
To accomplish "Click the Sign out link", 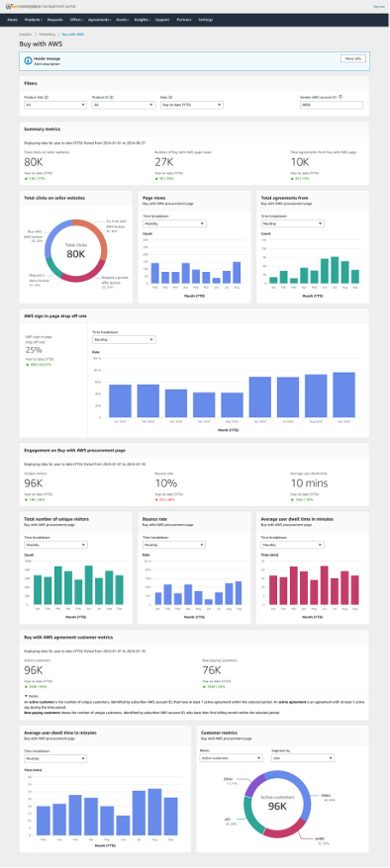I will (x=378, y=6).
